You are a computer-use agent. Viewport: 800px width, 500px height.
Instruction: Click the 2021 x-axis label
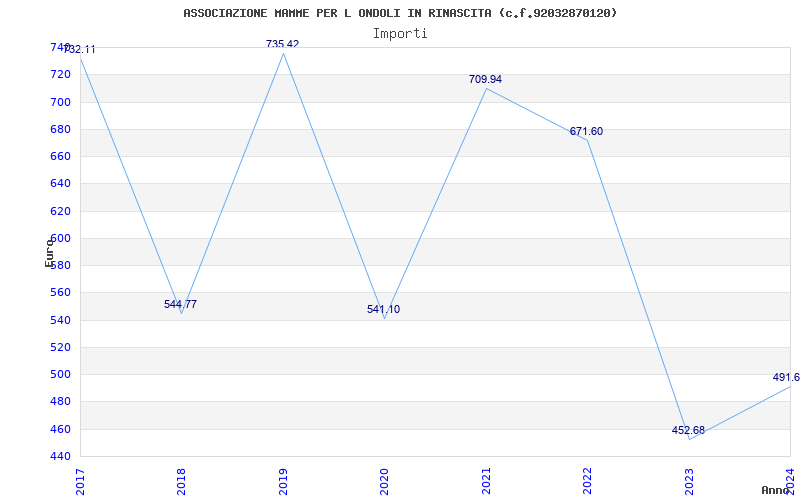tap(486, 482)
